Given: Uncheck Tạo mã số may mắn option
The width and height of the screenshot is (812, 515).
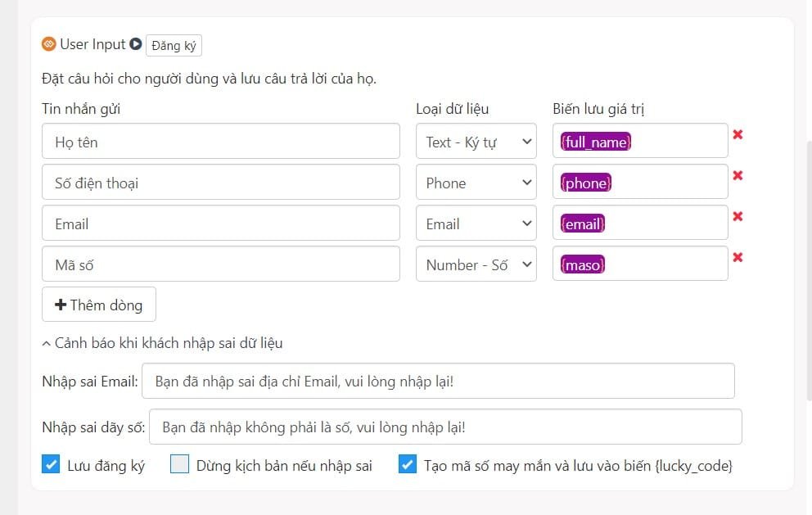Looking at the screenshot, I should click(408, 465).
